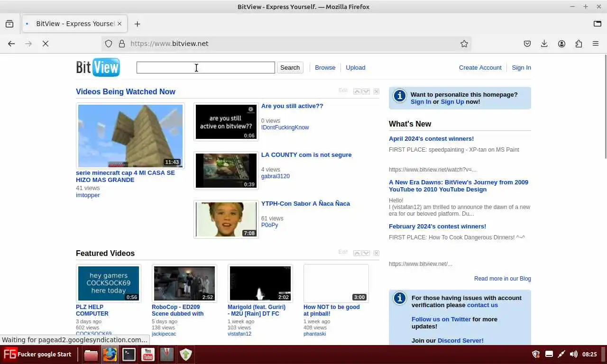Image resolution: width=607 pixels, height=364 pixels.
Task: Move Videos Being Watched Now section down
Action: pyautogui.click(x=366, y=91)
